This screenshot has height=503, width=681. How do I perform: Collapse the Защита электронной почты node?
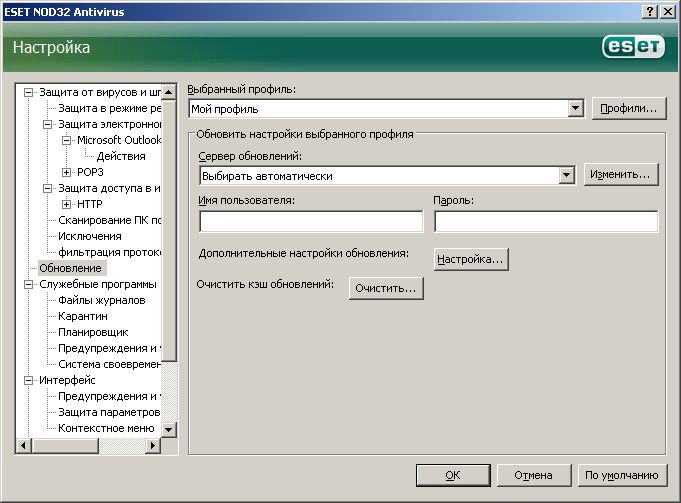click(47, 124)
